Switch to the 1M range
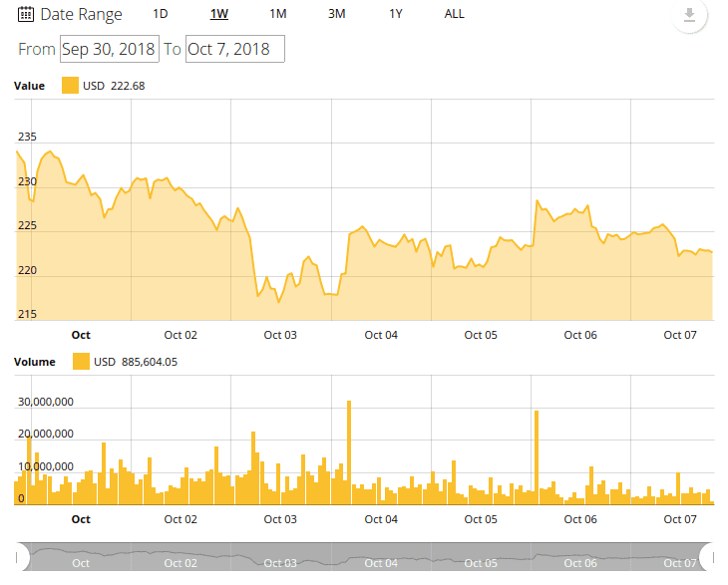Screen dimensions: 728x585 [278, 14]
